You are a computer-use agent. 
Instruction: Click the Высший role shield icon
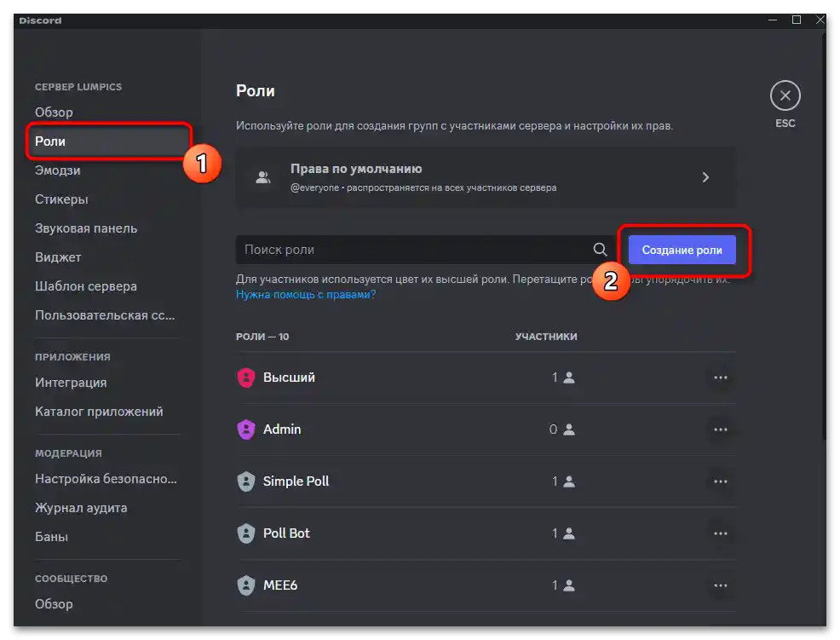pyautogui.click(x=246, y=378)
